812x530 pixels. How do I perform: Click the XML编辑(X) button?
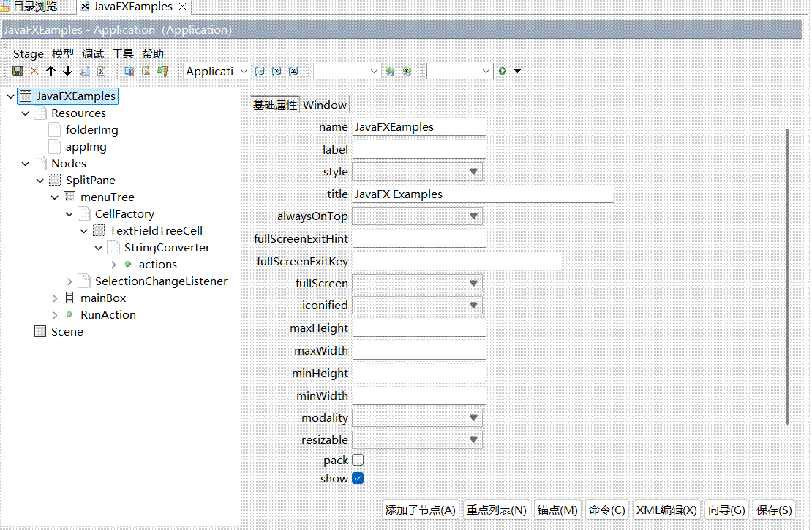click(666, 510)
